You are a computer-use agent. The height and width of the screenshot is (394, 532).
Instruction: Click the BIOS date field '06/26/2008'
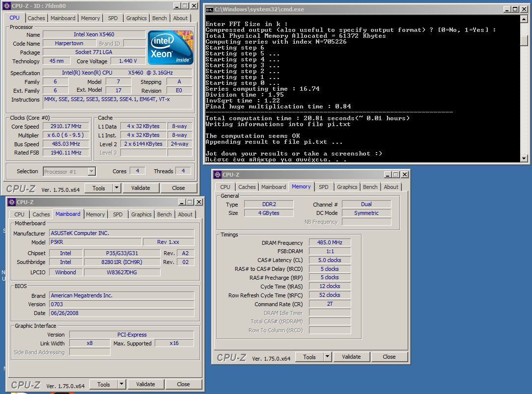point(121,313)
